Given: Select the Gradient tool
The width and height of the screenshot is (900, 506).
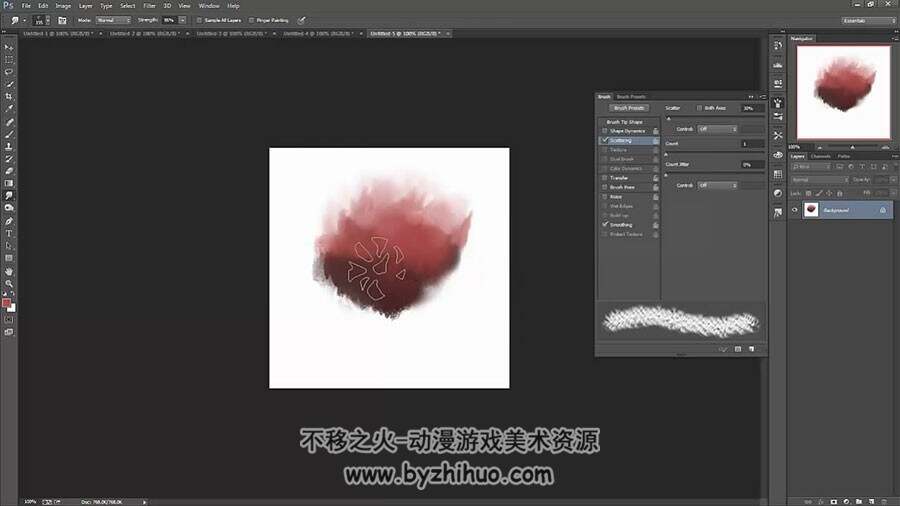Looking at the screenshot, I should (x=9, y=184).
